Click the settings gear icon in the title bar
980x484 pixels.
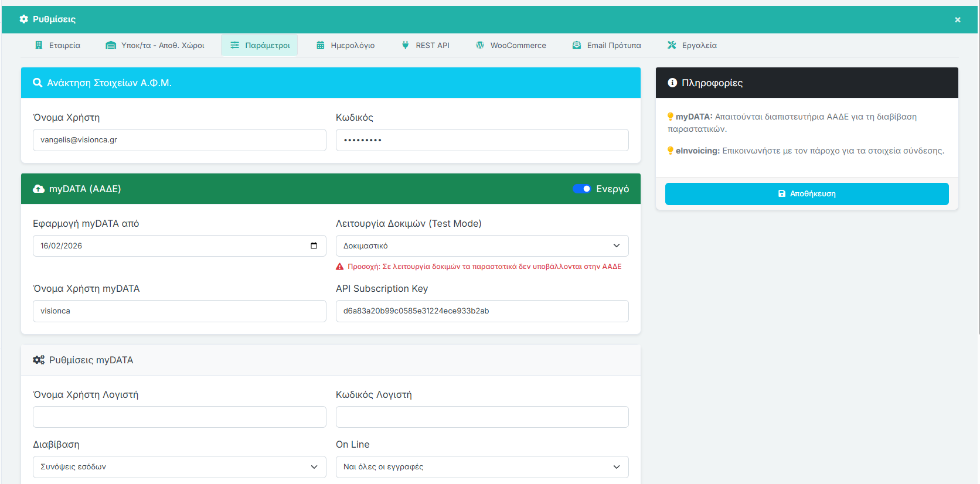point(24,19)
